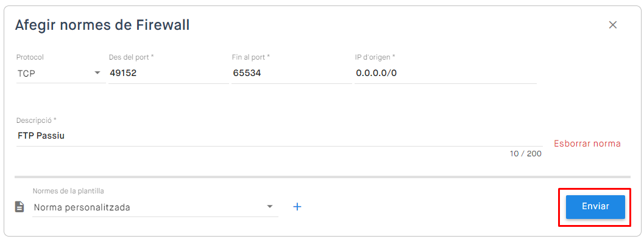Click the Descripció field containing FTP Passiu

click(279, 136)
